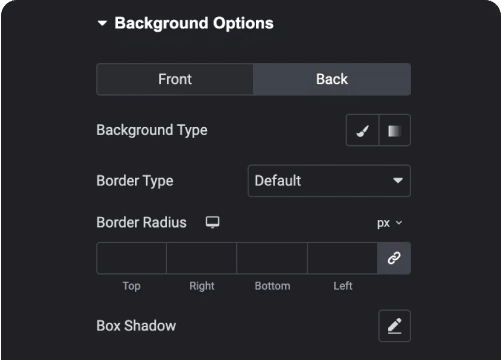Open the Border Type dropdown
The height and width of the screenshot is (360, 501).
[329, 181]
